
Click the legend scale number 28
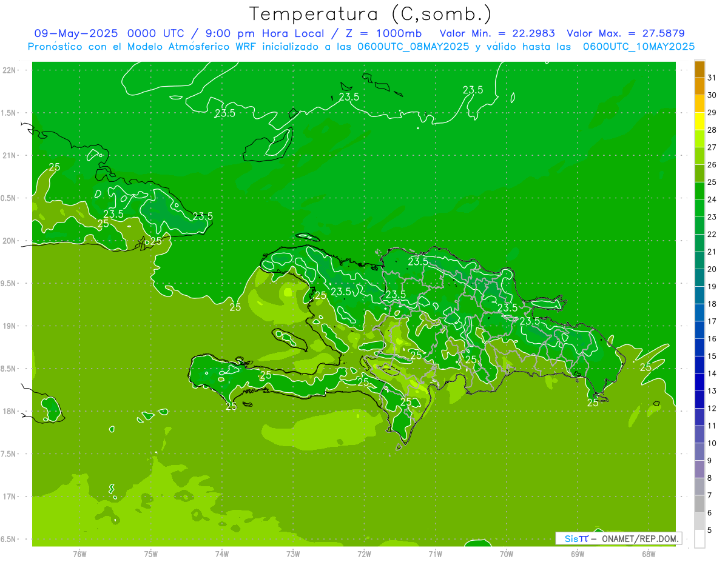click(x=712, y=130)
